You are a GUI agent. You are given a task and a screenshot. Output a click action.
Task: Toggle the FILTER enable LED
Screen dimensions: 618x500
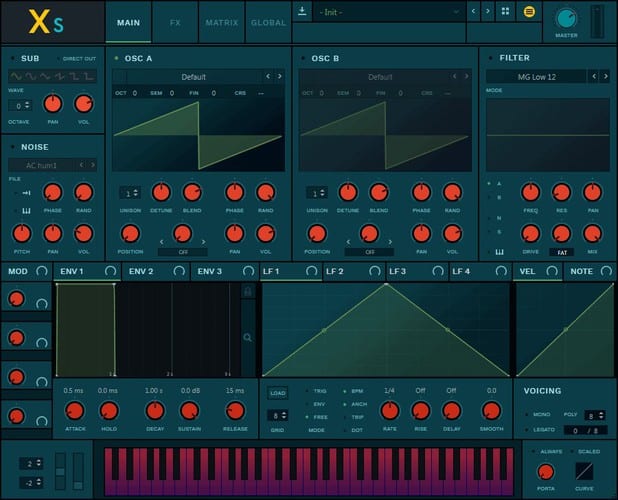[x=491, y=58]
